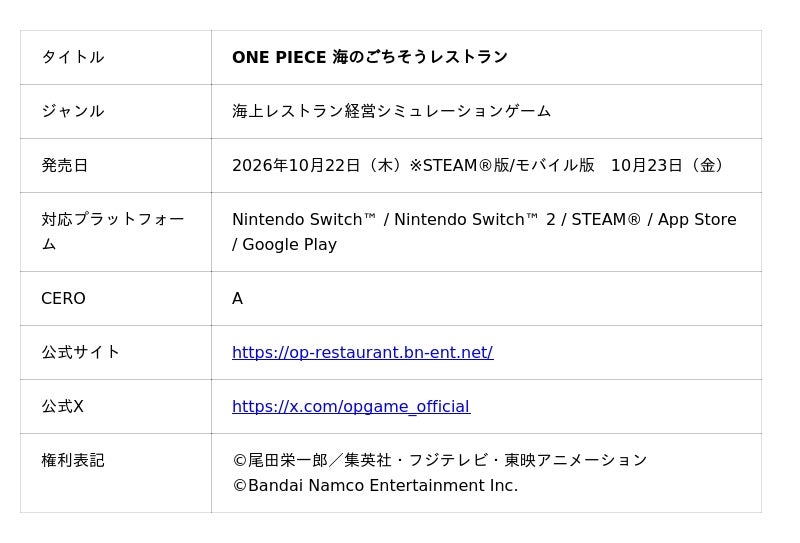Image resolution: width=800 pixels, height=543 pixels.
Task: Click the 発売日 row label
Action: 65,165
